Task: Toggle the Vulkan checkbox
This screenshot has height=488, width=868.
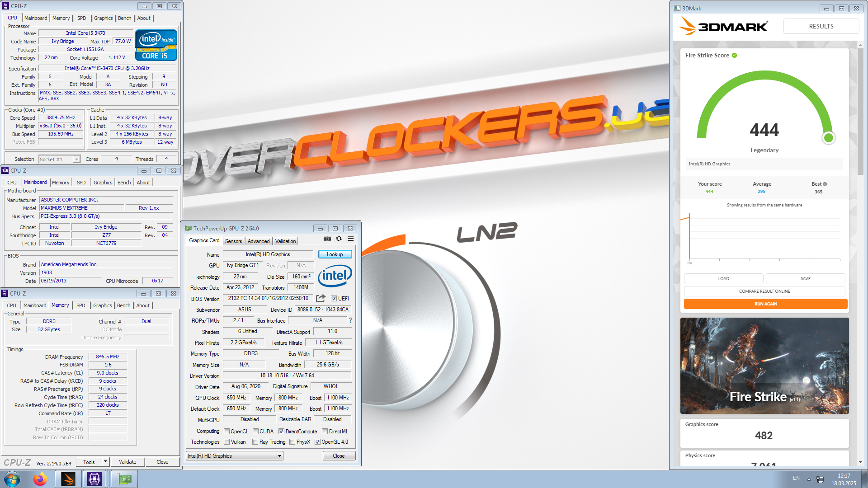Action: point(226,442)
